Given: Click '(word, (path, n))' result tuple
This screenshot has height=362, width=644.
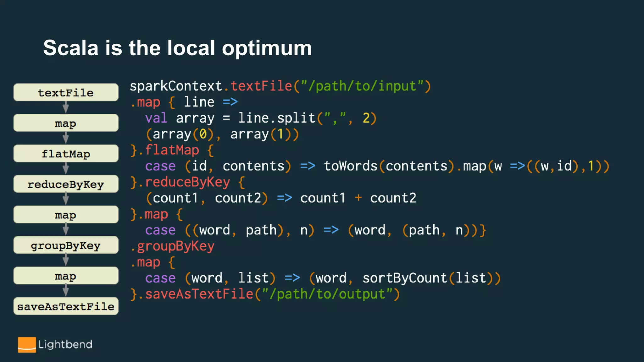Looking at the screenshot, I should coord(414,230).
